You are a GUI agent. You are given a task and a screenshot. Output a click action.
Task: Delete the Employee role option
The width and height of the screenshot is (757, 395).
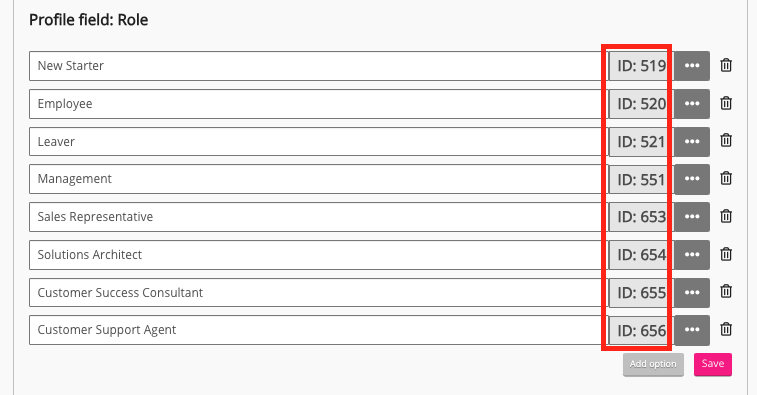coord(726,103)
